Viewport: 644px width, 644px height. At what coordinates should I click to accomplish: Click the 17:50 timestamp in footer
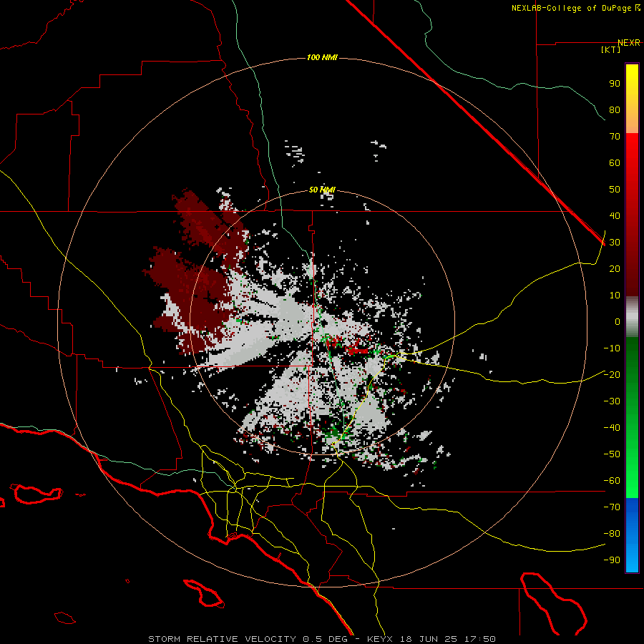tap(480, 639)
